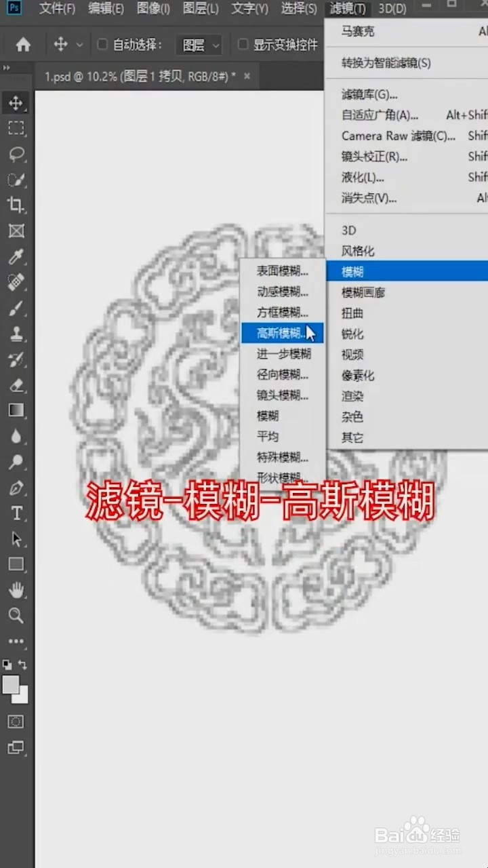Select the Frame tool
488x868 pixels.
click(x=16, y=231)
